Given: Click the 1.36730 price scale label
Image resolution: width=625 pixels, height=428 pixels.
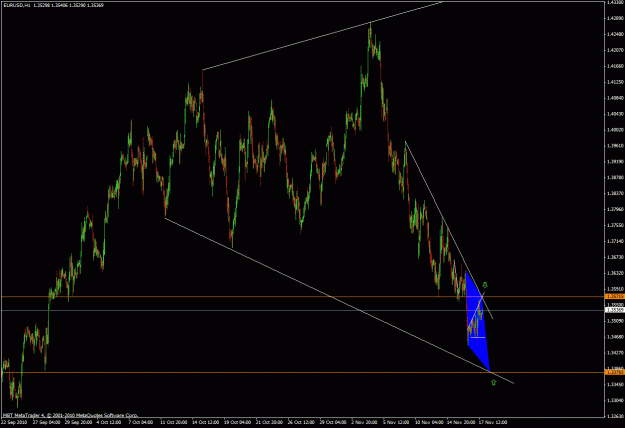Looking at the screenshot, I should pyautogui.click(x=615, y=257).
